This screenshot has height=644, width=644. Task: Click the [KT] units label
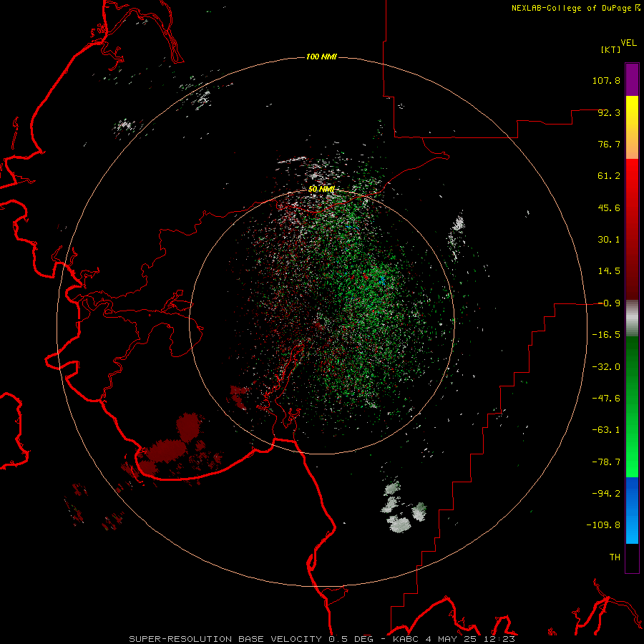point(611,49)
